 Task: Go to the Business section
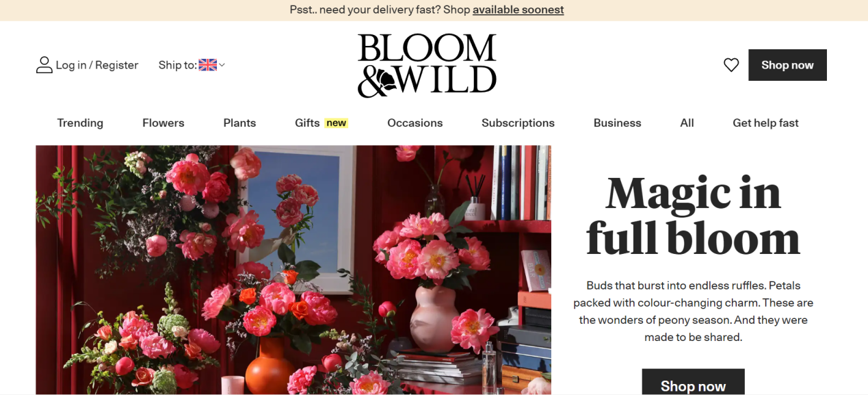tap(618, 123)
